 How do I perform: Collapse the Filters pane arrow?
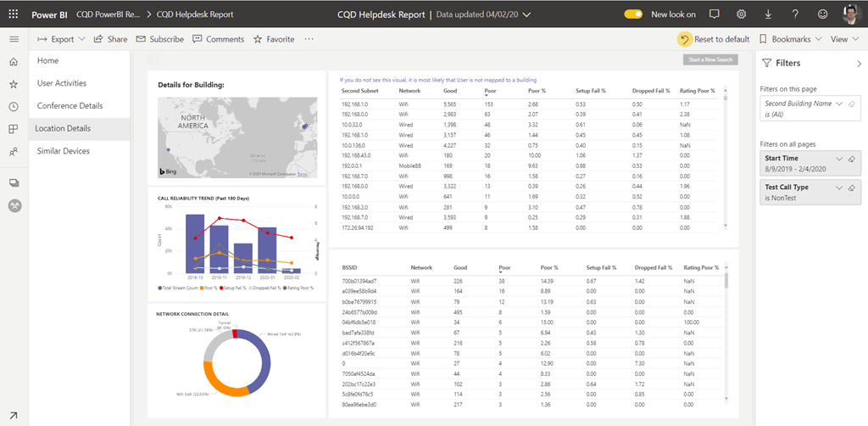pyautogui.click(x=859, y=64)
